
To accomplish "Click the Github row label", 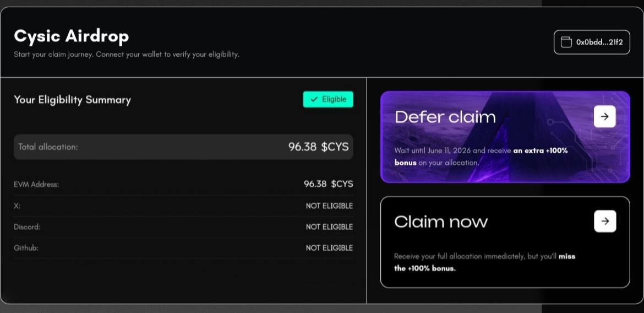I will point(26,248).
